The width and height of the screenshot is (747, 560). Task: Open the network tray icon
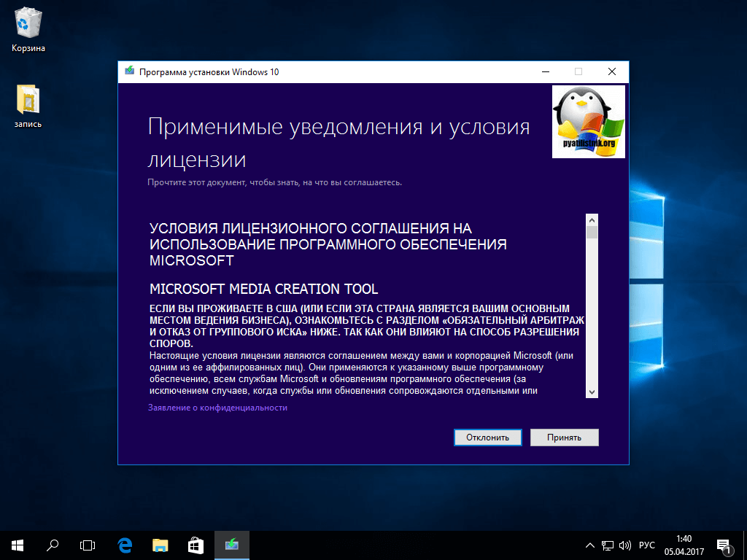click(x=608, y=545)
